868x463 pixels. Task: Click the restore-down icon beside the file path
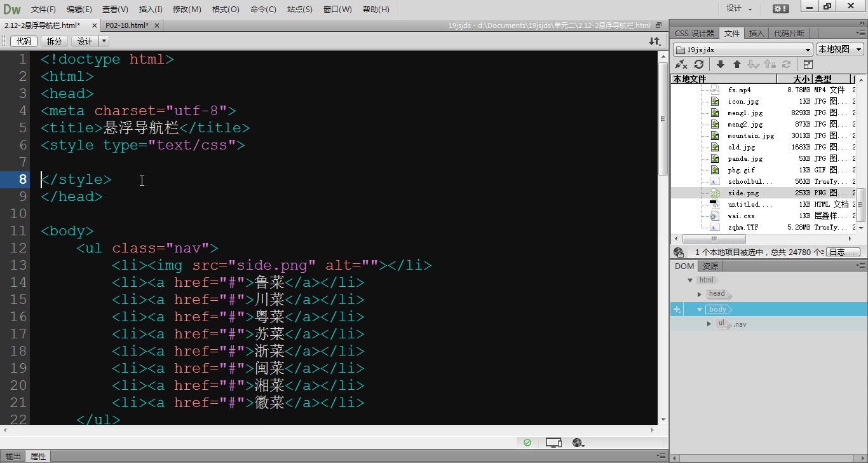[x=659, y=25]
